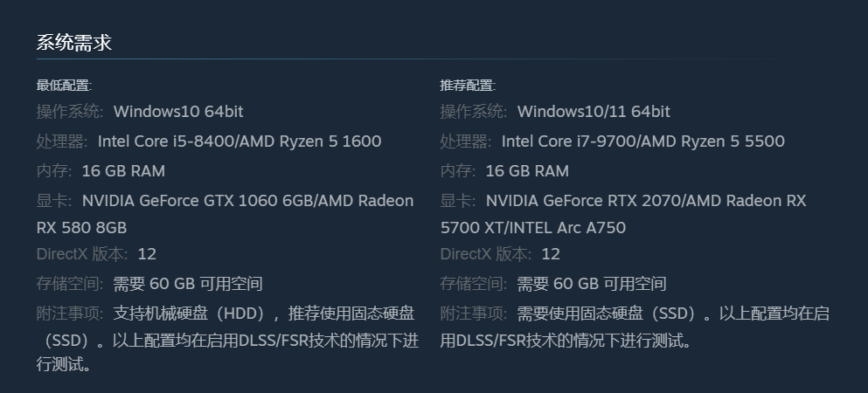Click 需要 60 GB 可用空间 under 最低配置
This screenshot has height=393, width=868.
point(188,284)
